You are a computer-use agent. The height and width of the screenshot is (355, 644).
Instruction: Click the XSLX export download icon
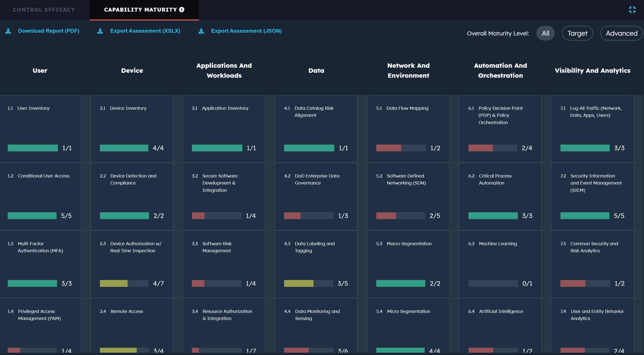click(100, 31)
